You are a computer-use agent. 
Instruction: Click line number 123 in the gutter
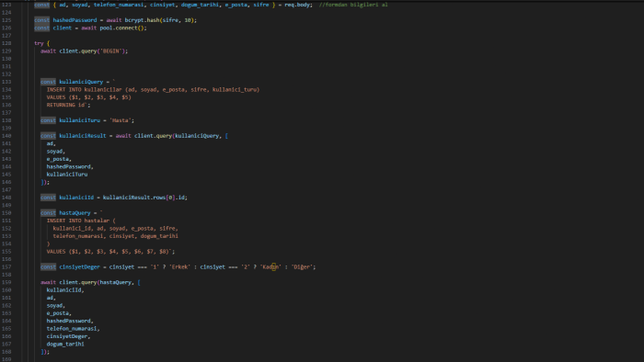point(6,5)
